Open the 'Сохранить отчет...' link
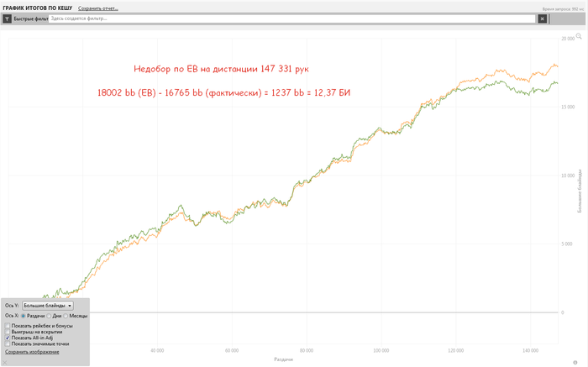This screenshot has width=588, height=367. [98, 8]
